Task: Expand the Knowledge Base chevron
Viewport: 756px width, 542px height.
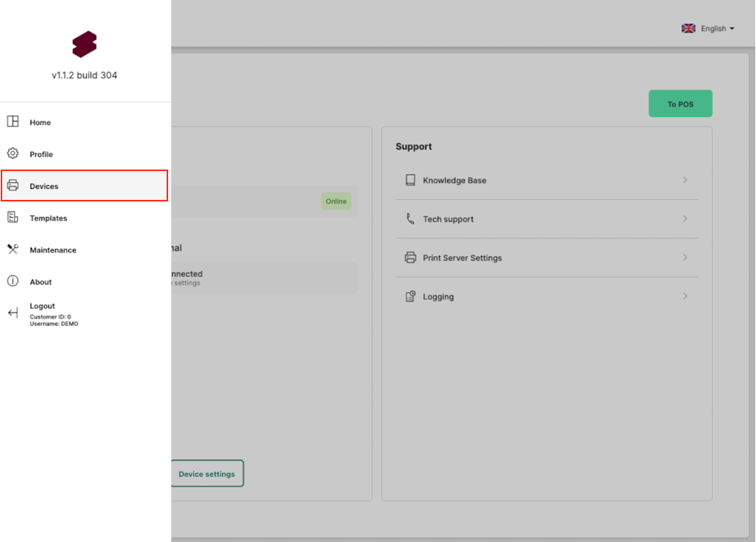Action: pos(685,180)
